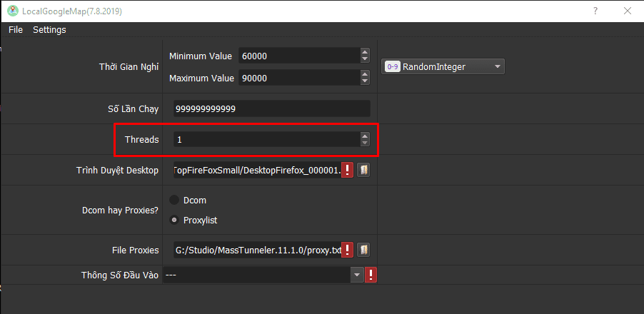Image resolution: width=644 pixels, height=314 pixels.
Task: Click the red warning icon beside Trình Duyệt Desktop
Action: tap(348, 170)
